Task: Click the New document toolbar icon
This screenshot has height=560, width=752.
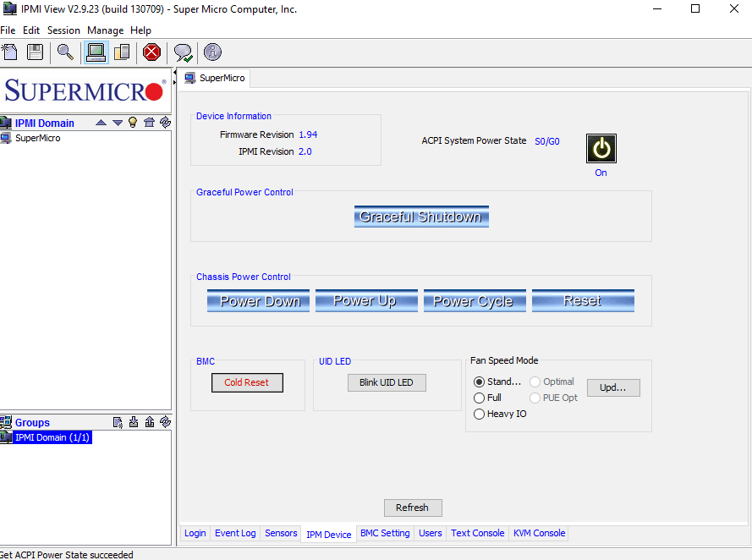Action: (x=9, y=52)
